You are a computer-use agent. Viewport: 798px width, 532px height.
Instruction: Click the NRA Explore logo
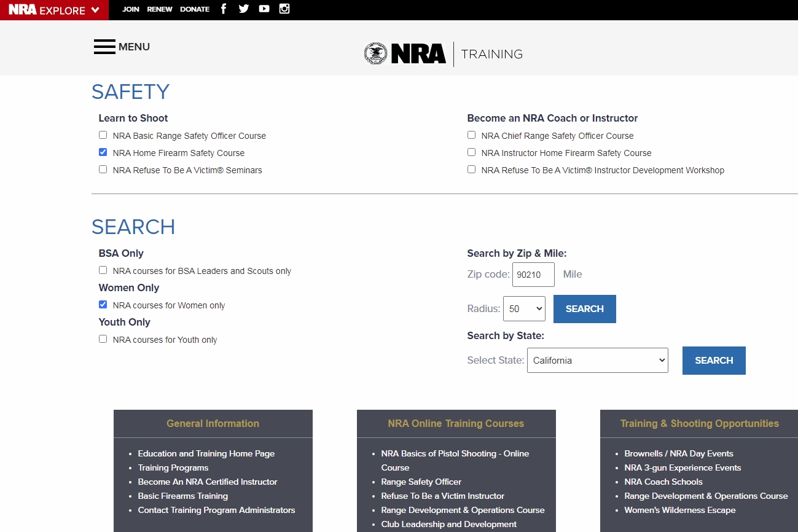click(47, 10)
